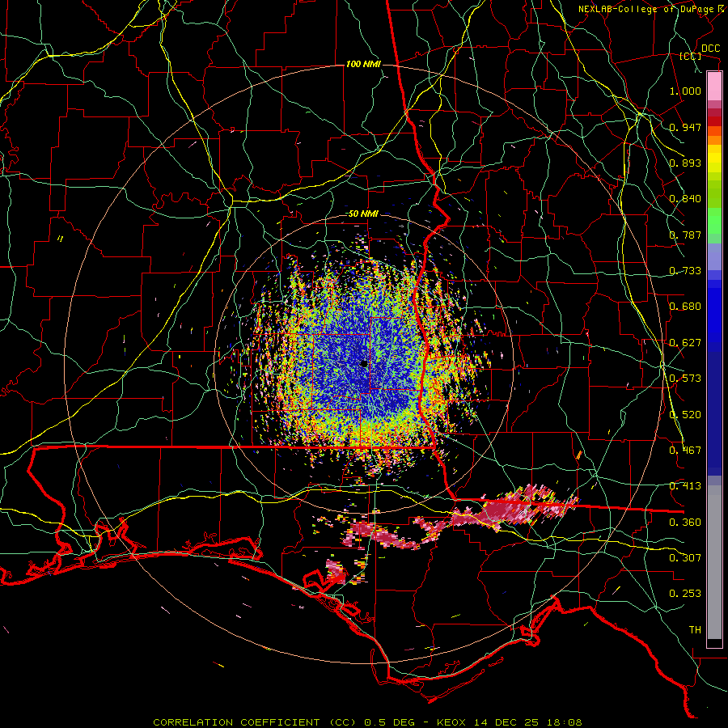Click the 0.573 legend value
The width and height of the screenshot is (728, 728).
(685, 379)
